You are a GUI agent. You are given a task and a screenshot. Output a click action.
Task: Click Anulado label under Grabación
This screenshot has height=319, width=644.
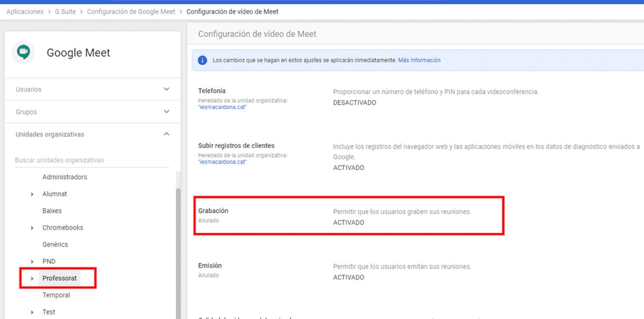[x=208, y=221]
